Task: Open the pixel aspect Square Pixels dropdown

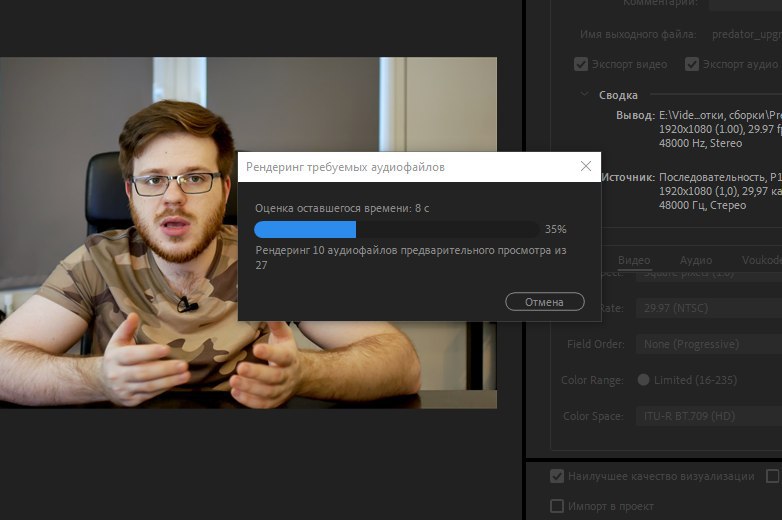Action: pyautogui.click(x=709, y=275)
